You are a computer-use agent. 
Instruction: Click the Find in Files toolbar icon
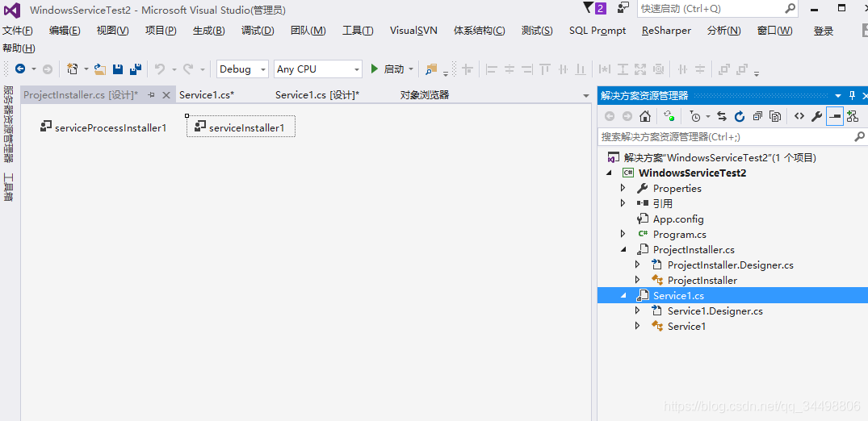tap(431, 69)
